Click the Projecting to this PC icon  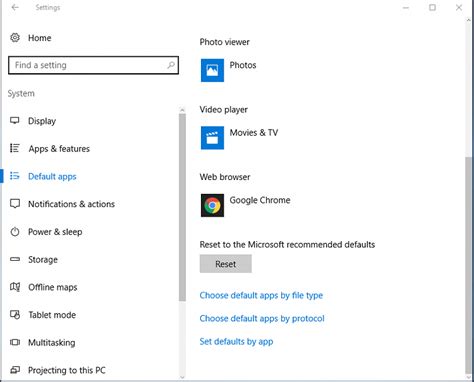click(x=15, y=370)
